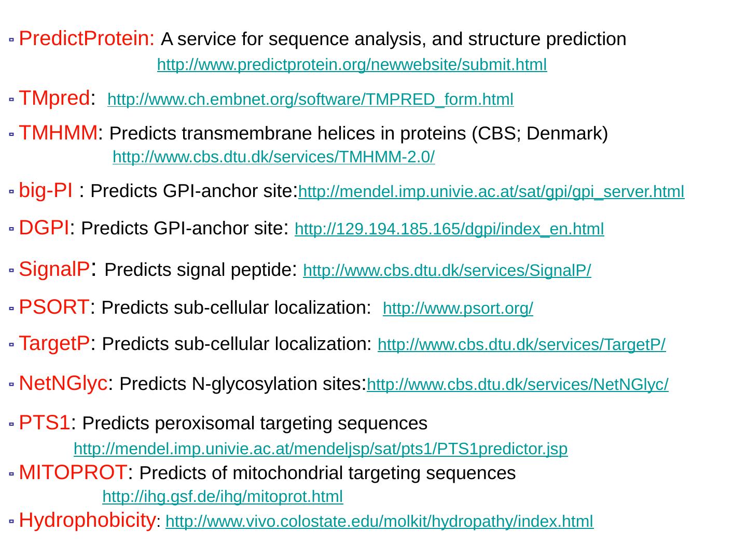The height and width of the screenshot is (560, 747).
Task: Open the mitoprot.html link
Action: (223, 496)
